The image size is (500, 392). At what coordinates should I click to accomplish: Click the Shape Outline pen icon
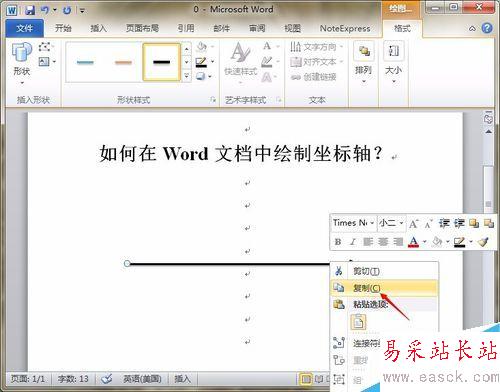[x=201, y=62]
